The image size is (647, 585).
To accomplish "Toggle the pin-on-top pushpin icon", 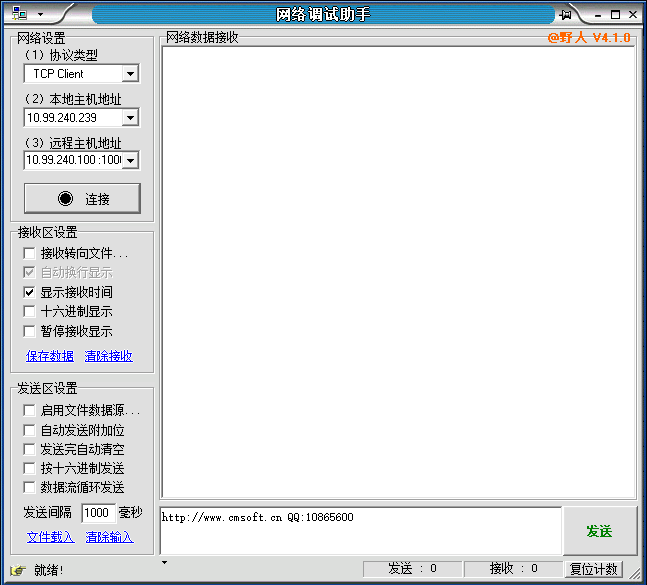I will [566, 14].
